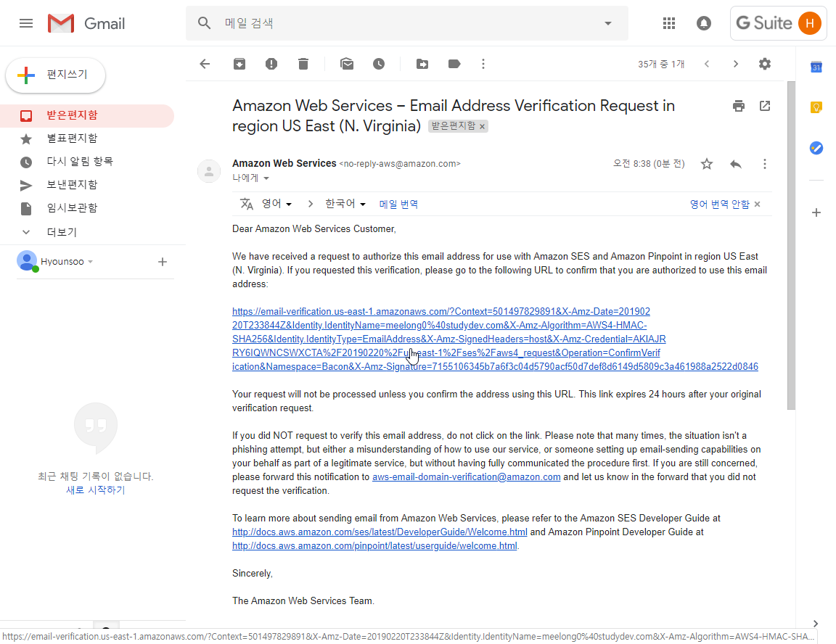Click 메일 번역 translate link
The image size is (836, 644).
[398, 204]
